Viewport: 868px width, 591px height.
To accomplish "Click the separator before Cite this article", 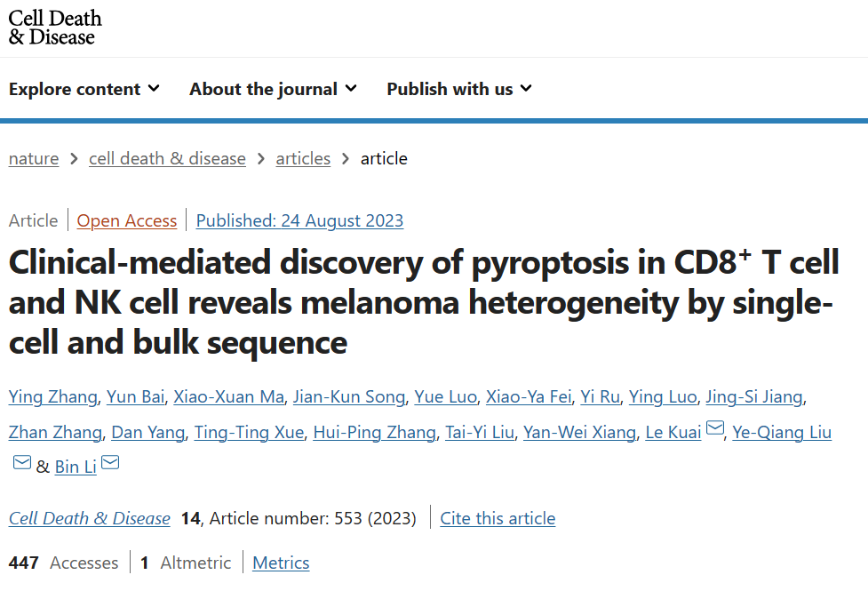I will point(430,518).
